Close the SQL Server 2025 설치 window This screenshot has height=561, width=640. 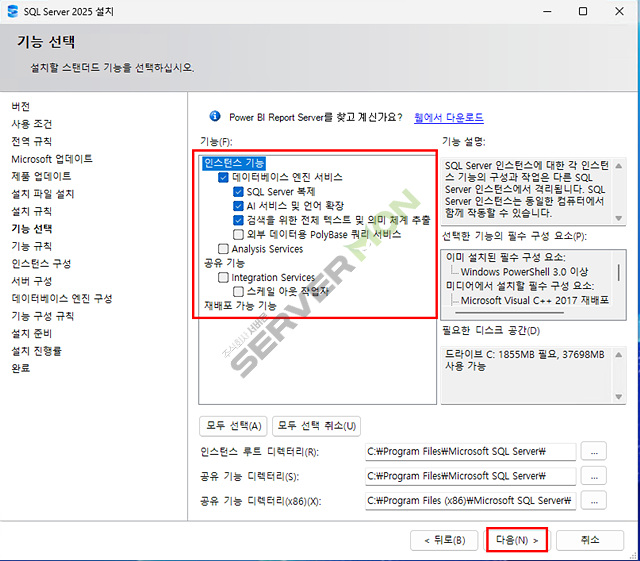point(619,11)
